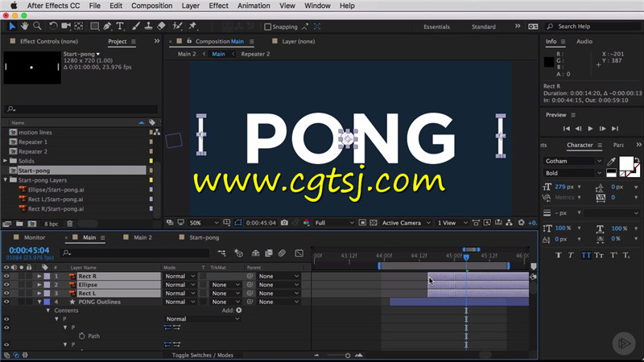
Task: Click the Show Channel color icon
Action: 306,223
